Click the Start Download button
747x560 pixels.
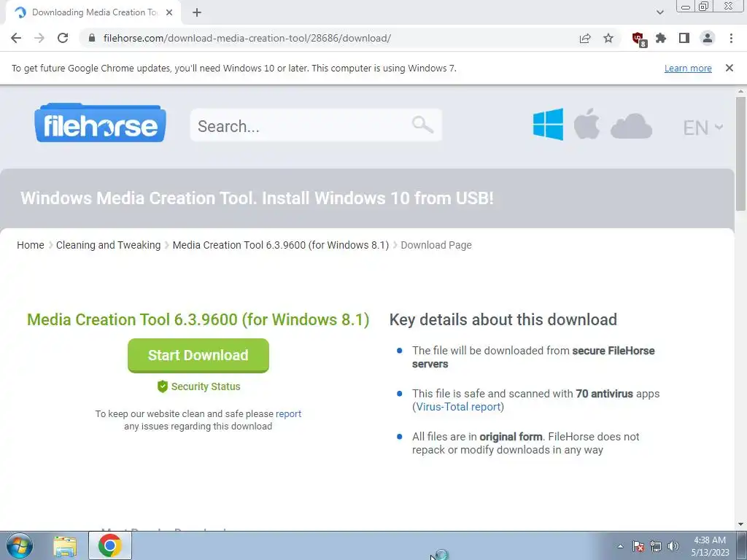point(198,355)
